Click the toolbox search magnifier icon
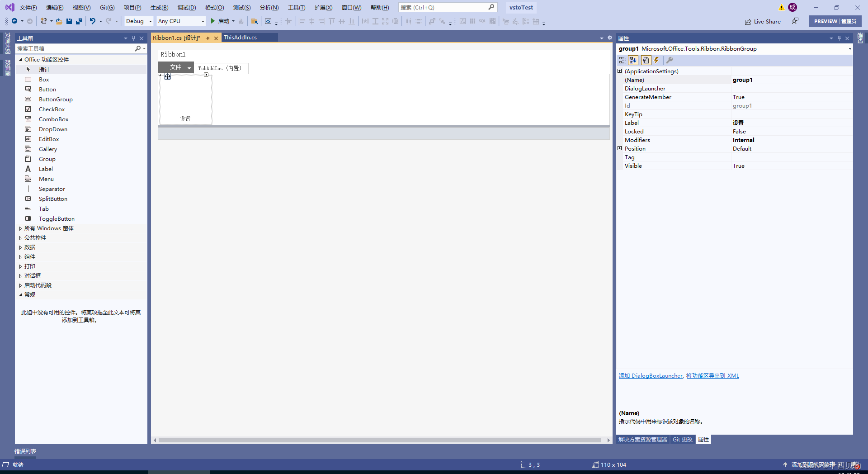The image size is (868, 474). point(138,48)
